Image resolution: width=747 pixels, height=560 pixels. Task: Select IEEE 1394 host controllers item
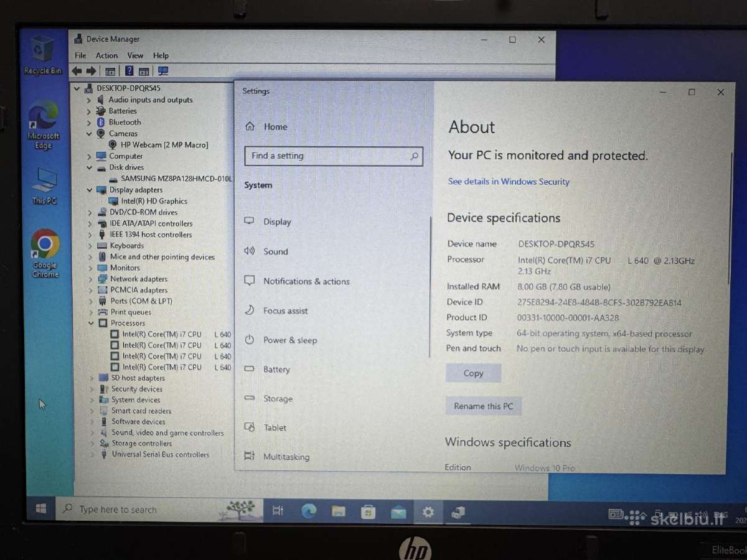click(150, 235)
